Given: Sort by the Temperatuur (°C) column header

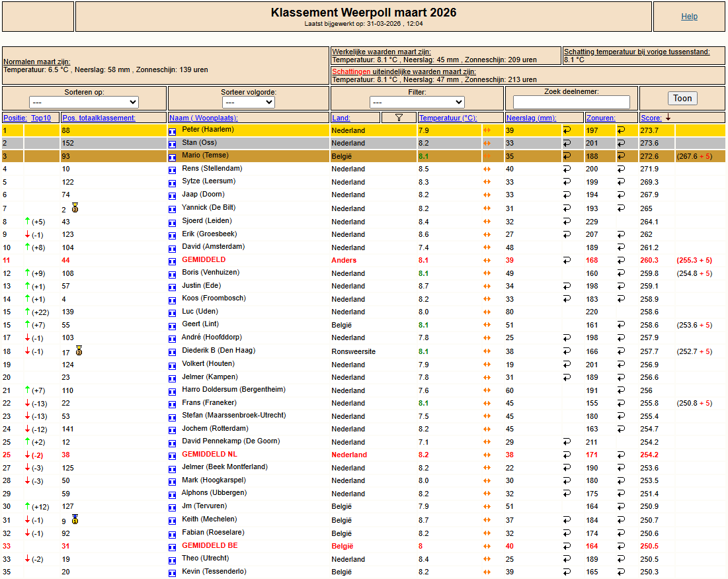Looking at the screenshot, I should tap(448, 118).
